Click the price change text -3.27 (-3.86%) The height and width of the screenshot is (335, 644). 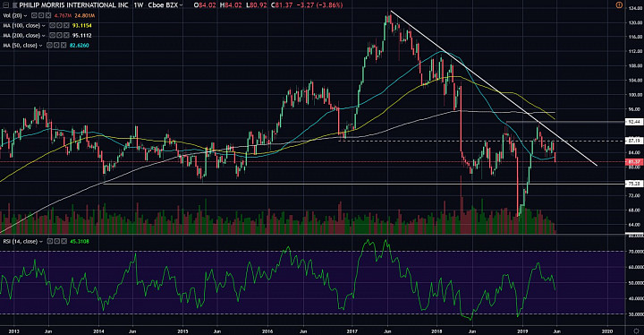click(x=319, y=5)
